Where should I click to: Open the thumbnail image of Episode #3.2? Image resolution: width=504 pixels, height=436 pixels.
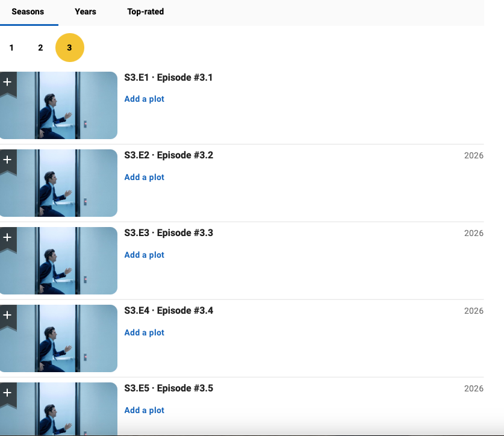point(58,183)
